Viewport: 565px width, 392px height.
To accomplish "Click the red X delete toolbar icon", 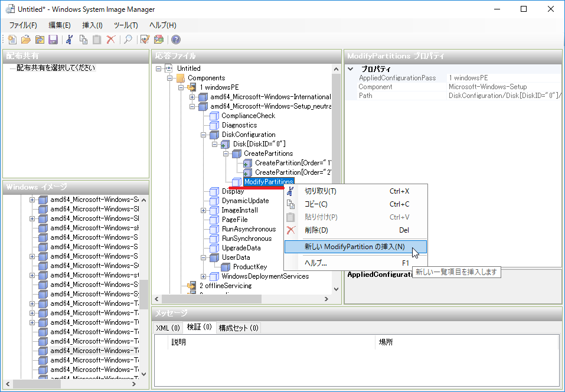I will (110, 40).
